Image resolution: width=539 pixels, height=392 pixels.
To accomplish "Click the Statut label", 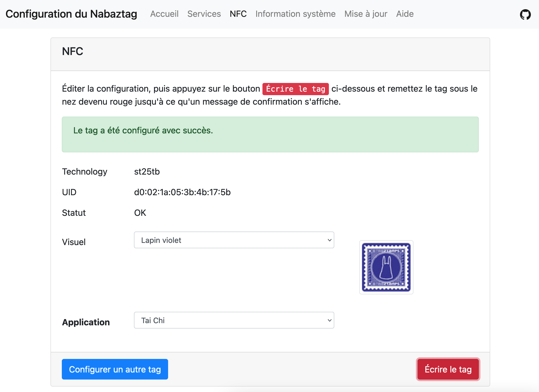I will (x=74, y=213).
